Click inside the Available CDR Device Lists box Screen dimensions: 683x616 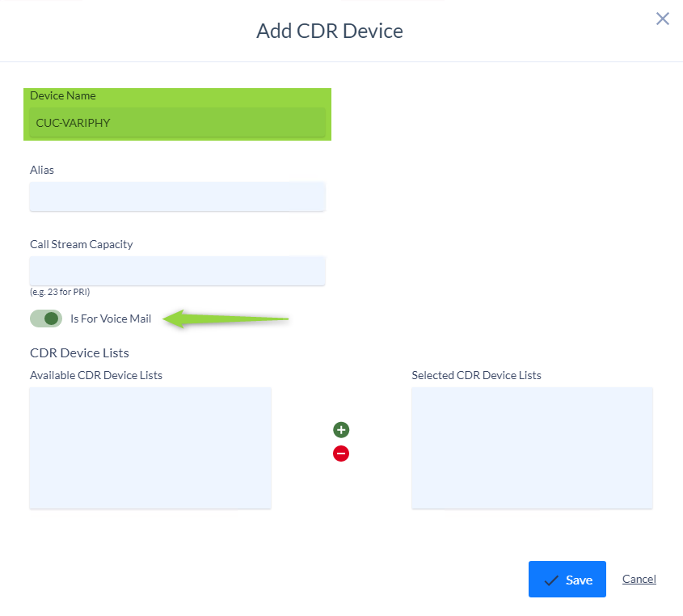pos(150,448)
